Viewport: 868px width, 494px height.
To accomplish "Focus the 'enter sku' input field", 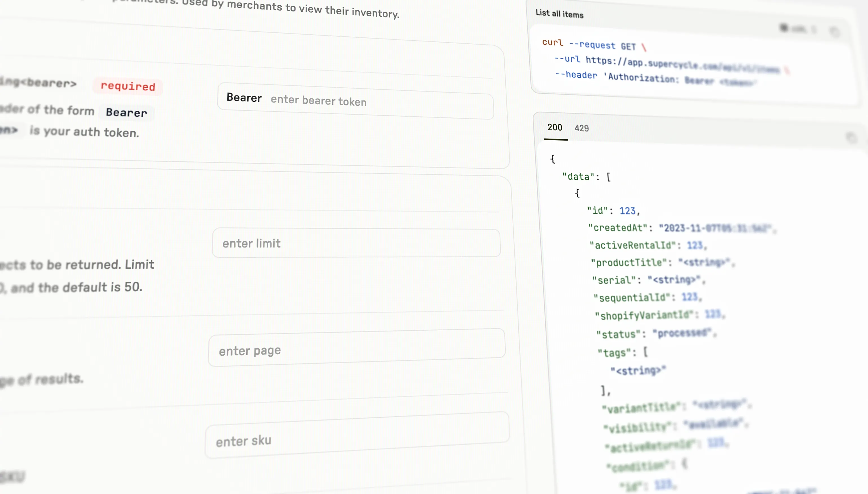I will pos(357,435).
